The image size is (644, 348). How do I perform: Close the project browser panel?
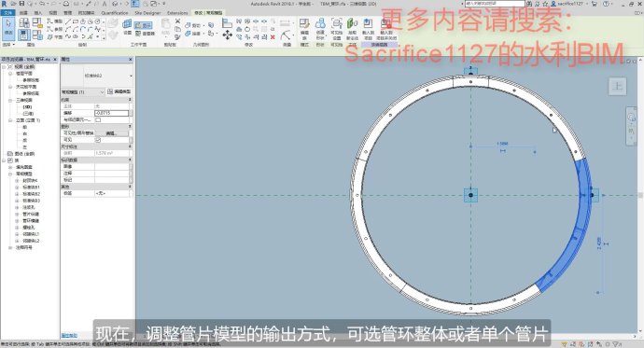55,60
